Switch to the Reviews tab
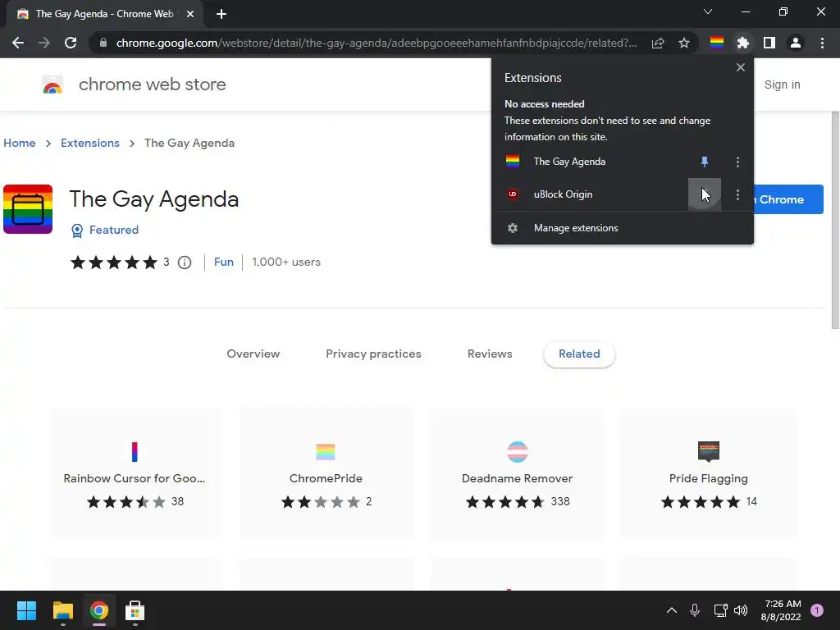Viewport: 840px width, 630px height. [490, 354]
